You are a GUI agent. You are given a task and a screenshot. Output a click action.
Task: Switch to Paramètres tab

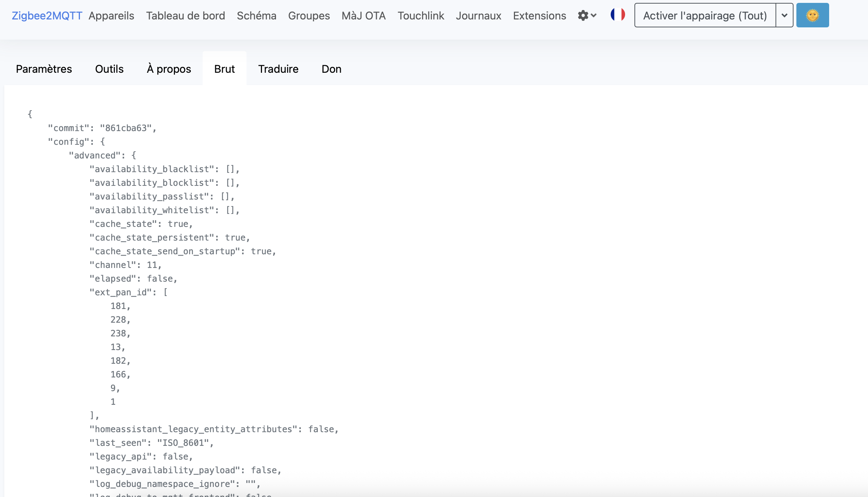click(x=44, y=69)
